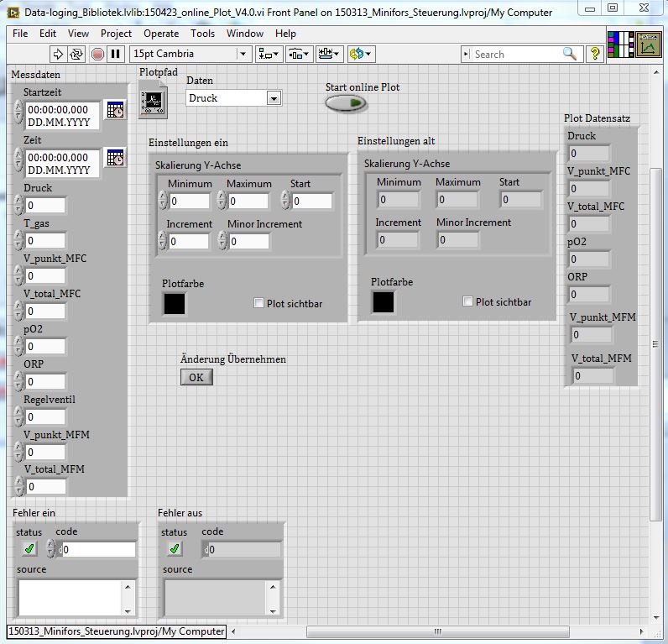The width and height of the screenshot is (668, 644).
Task: Open the Align Objects dropdown
Action: tap(269, 54)
